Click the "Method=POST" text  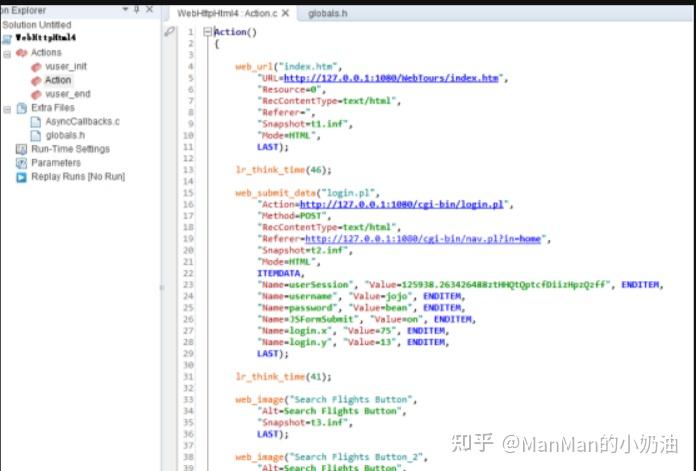(292, 216)
